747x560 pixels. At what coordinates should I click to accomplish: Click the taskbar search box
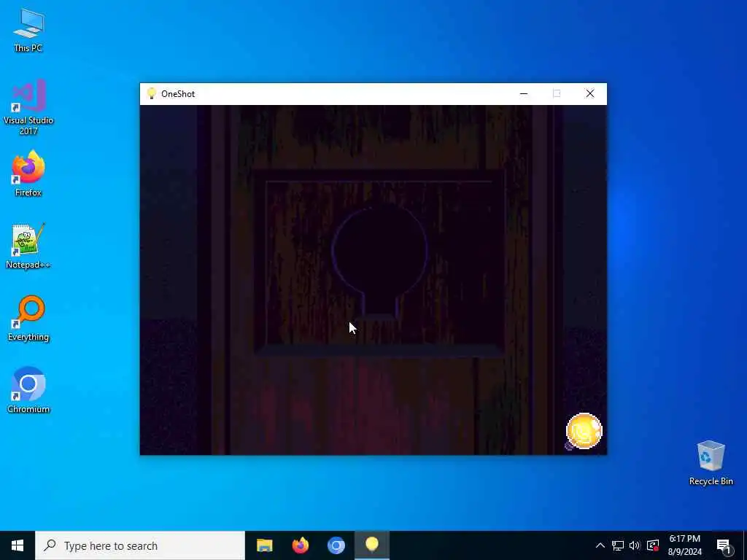pos(140,545)
